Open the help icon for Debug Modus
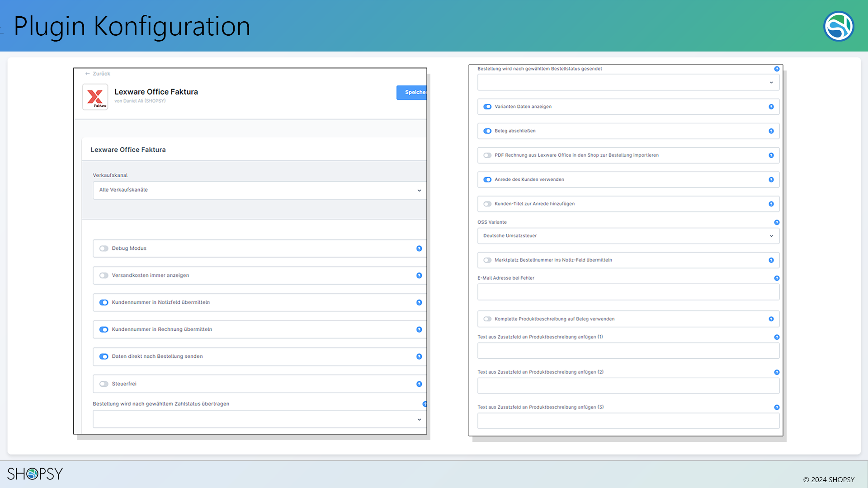The width and height of the screenshot is (868, 488). pyautogui.click(x=419, y=249)
